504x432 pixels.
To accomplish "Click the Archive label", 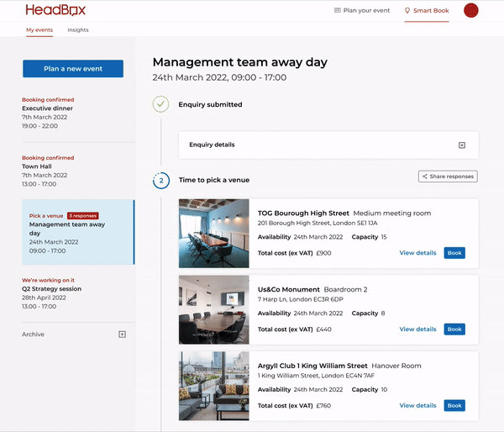I will pyautogui.click(x=33, y=335).
